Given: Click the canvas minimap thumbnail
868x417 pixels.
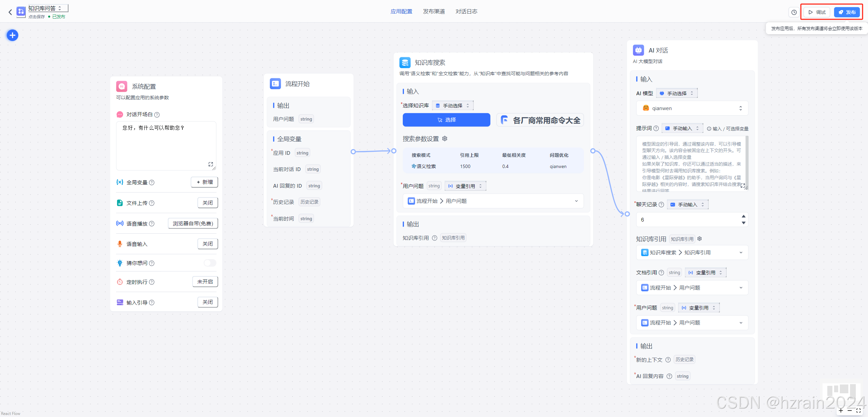Looking at the screenshot, I should click(842, 395).
